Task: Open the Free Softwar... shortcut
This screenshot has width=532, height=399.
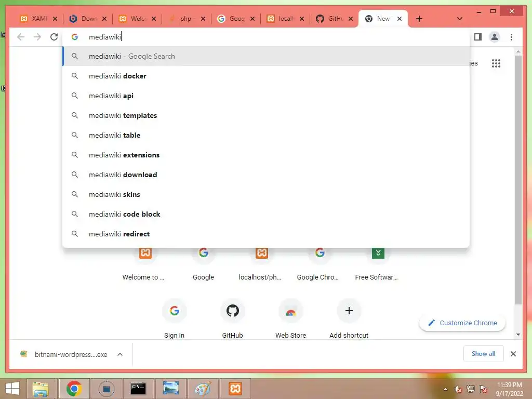Action: point(378,264)
